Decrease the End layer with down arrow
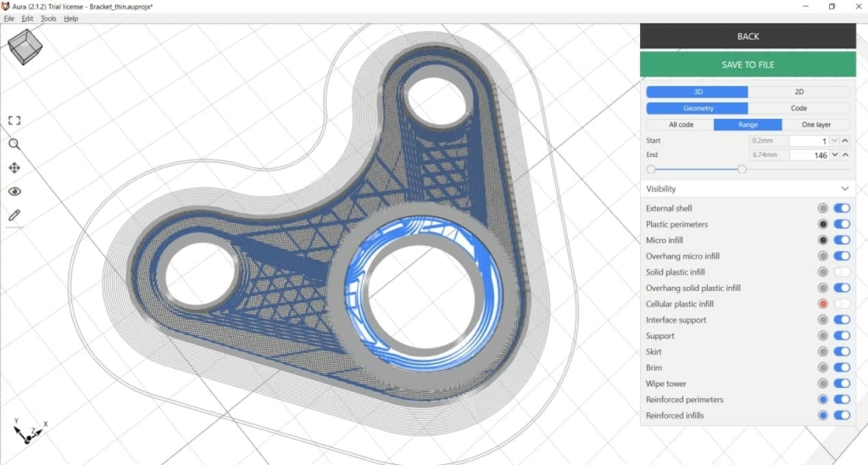868x465 pixels. click(835, 155)
